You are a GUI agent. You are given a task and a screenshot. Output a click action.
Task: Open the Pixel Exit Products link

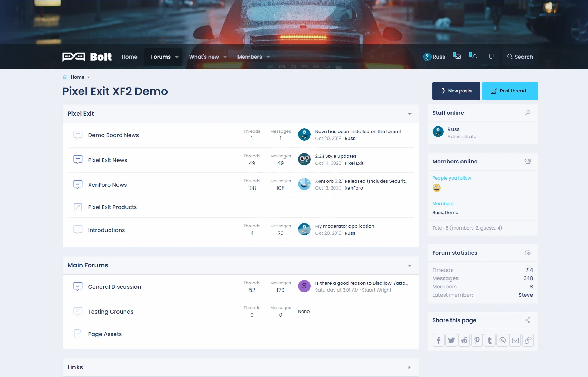click(x=112, y=207)
